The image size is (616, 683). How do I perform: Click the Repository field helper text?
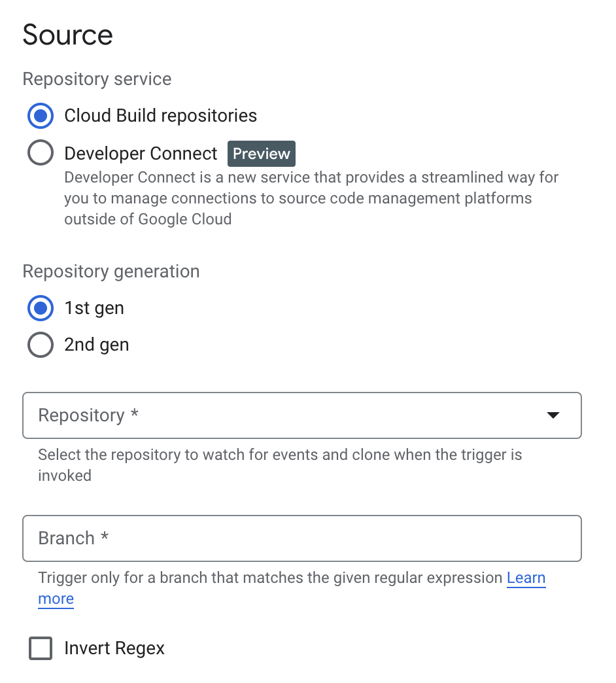point(280,465)
